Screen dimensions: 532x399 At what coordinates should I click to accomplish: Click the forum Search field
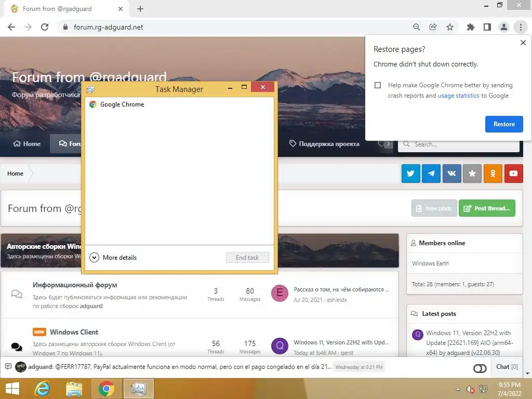458,144
